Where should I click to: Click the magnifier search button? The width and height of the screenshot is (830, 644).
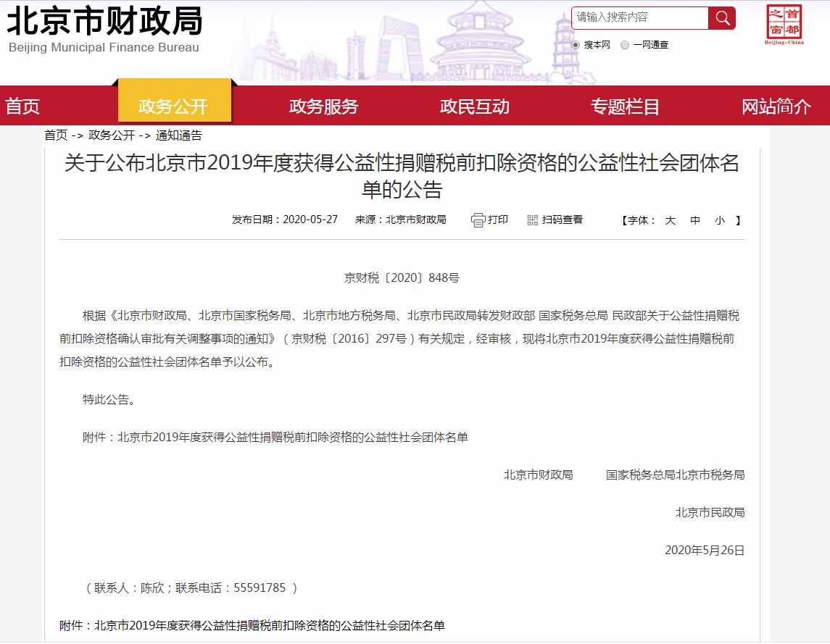(x=722, y=18)
